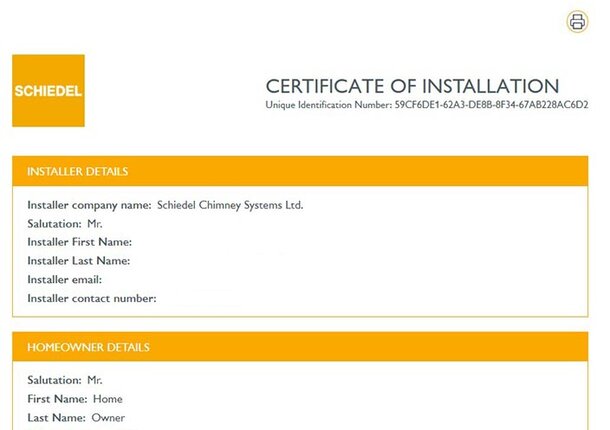Click the SCHIEDEL logo
This screenshot has width=610, height=430.
(x=48, y=91)
